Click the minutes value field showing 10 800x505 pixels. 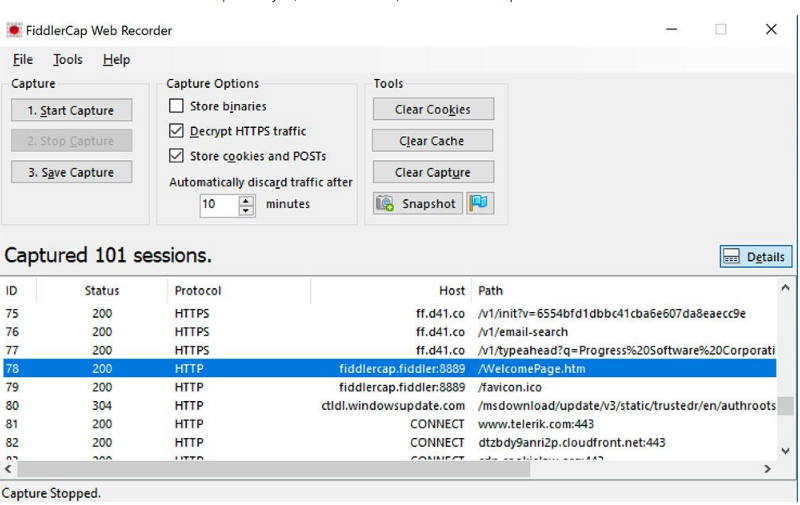[219, 205]
